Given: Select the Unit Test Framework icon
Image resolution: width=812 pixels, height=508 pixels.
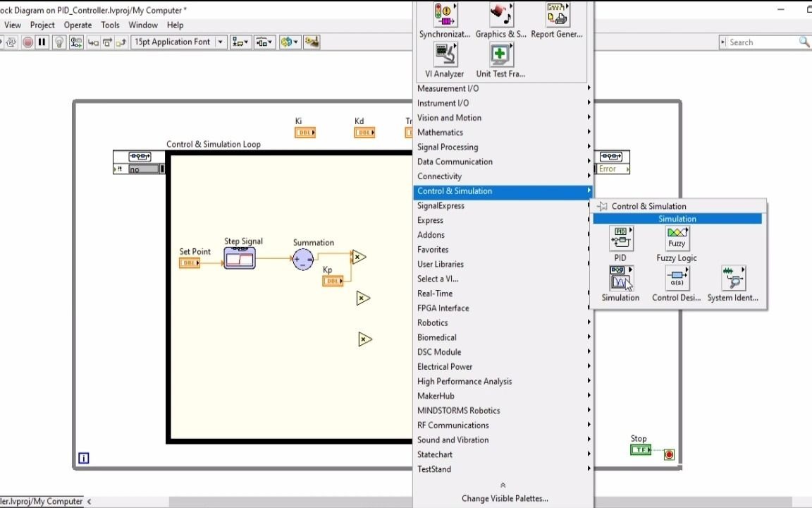Looking at the screenshot, I should point(500,56).
